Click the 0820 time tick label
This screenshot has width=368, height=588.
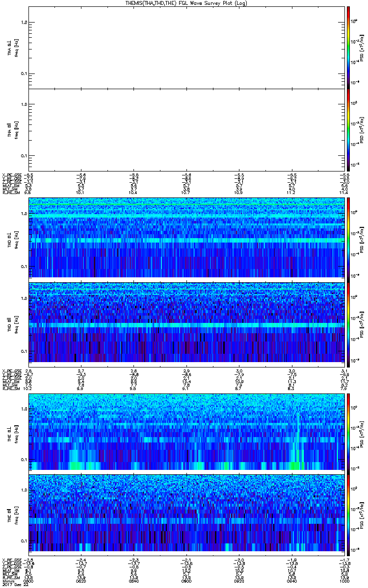tap(81, 581)
